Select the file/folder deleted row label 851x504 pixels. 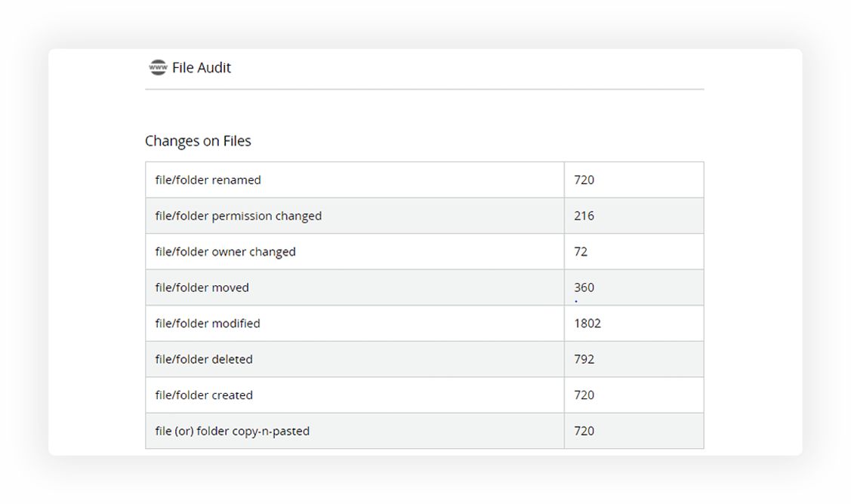[204, 359]
